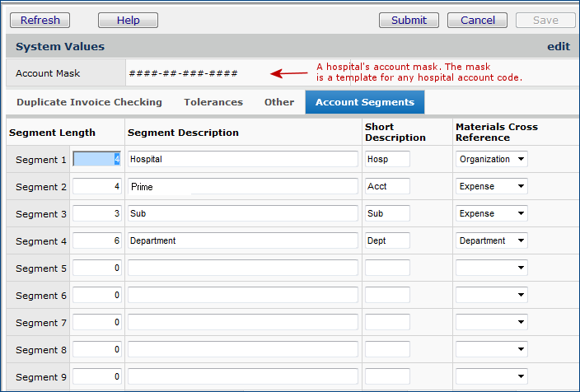580x392 pixels.
Task: Open Segment 2 cross reference dropdown
Action: coord(492,186)
